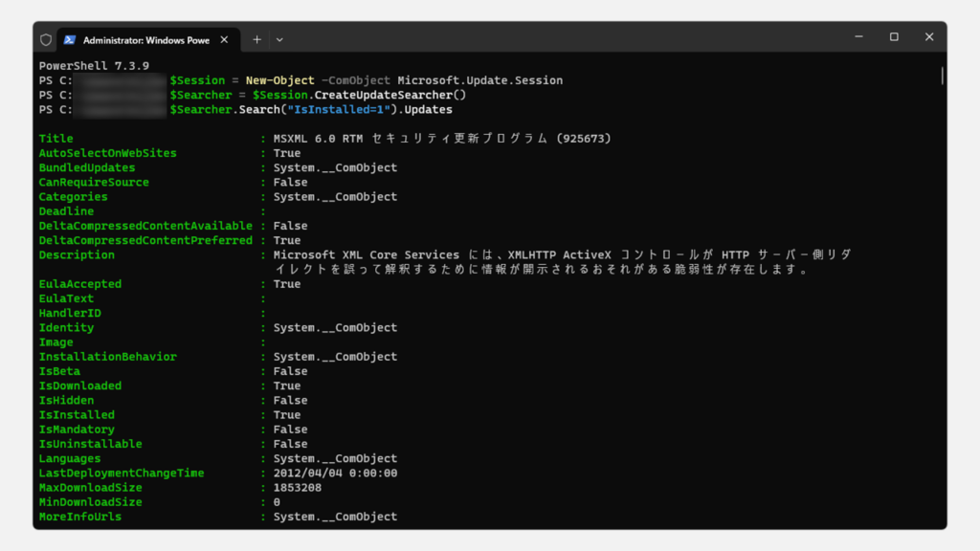Screen dimensions: 980x551
Task: Close the Administrator: Windows PowerShell tab
Action: coord(224,39)
